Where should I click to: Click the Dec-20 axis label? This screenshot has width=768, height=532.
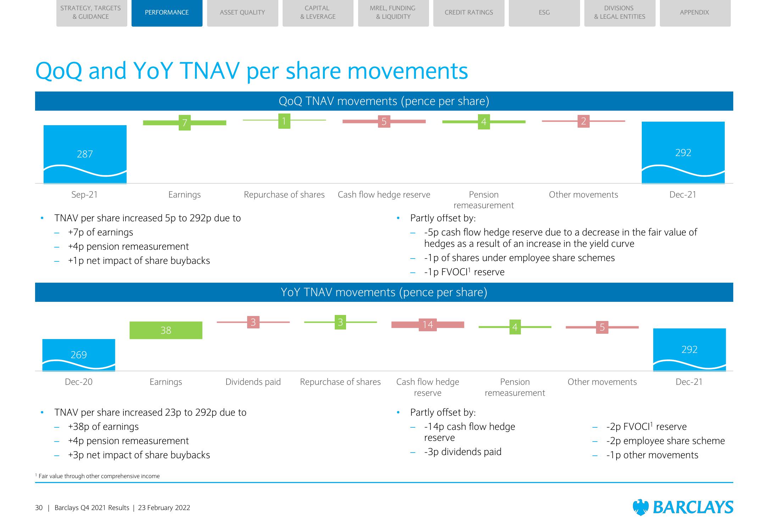click(x=79, y=382)
